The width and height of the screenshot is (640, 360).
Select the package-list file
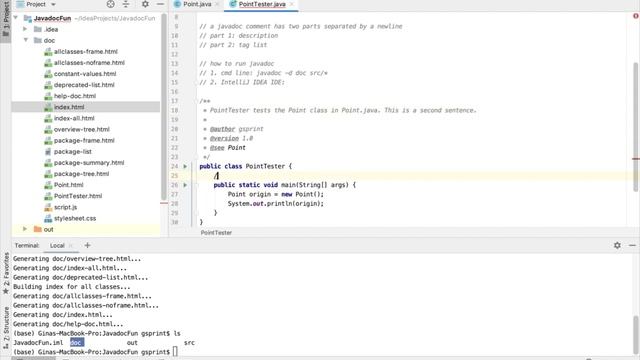click(73, 151)
